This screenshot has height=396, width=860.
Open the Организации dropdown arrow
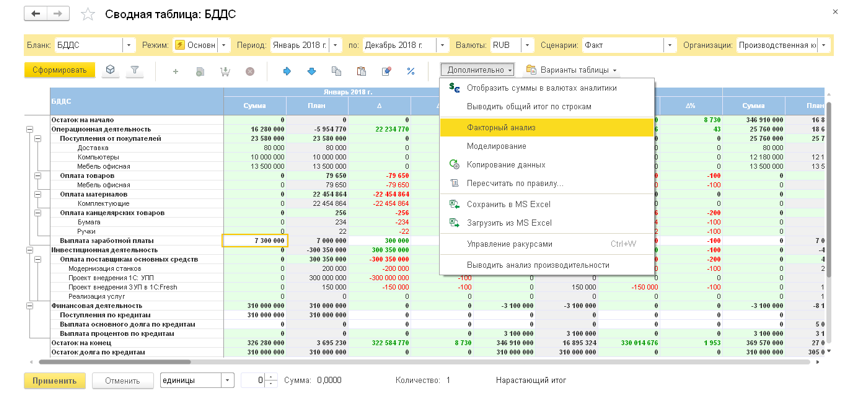(x=824, y=45)
